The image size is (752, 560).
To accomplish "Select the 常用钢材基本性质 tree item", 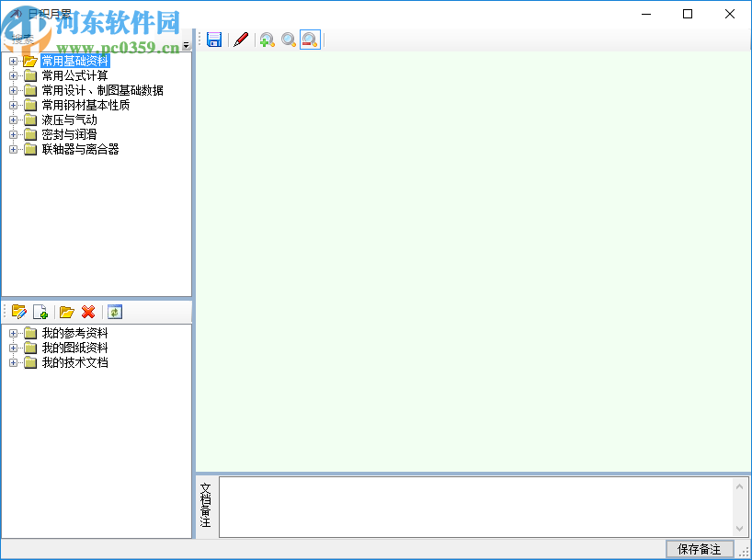I will coord(87,105).
